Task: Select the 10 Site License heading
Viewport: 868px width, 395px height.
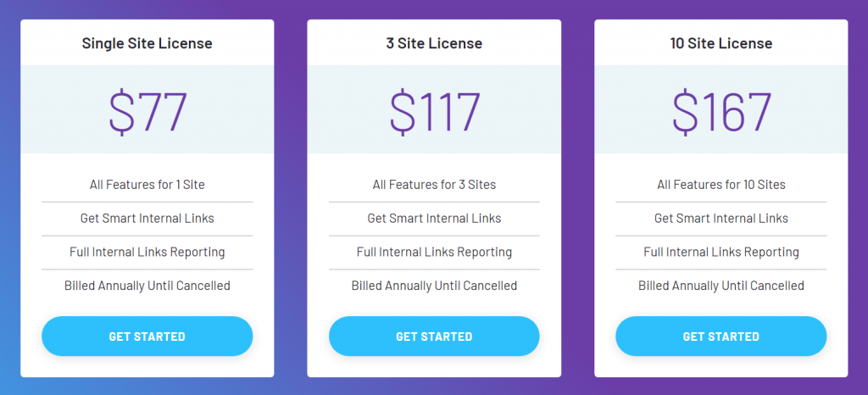Action: (721, 43)
